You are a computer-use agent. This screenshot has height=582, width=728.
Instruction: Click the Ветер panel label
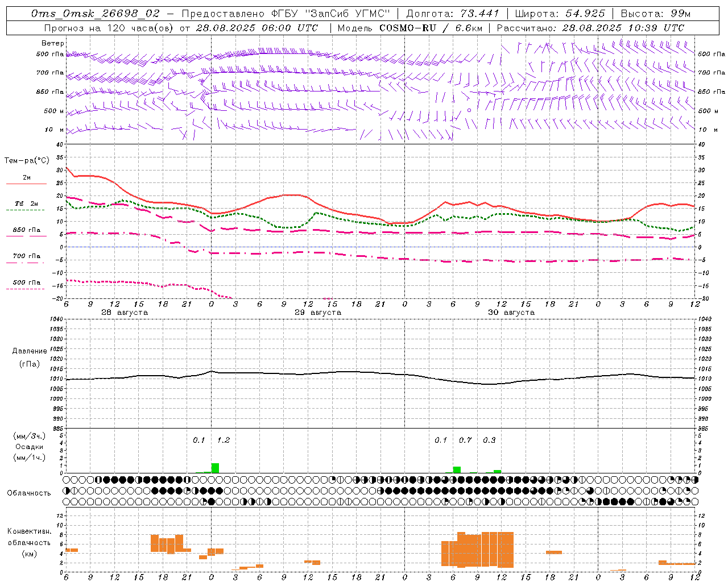tap(53, 43)
